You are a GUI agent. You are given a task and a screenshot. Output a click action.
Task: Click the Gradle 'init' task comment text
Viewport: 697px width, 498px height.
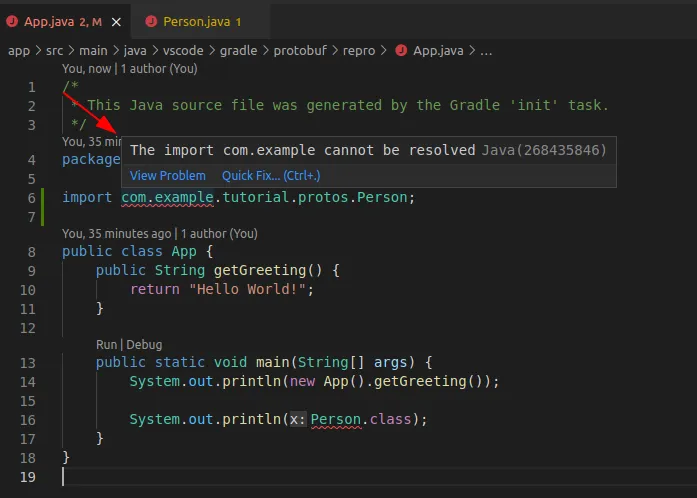[347, 105]
